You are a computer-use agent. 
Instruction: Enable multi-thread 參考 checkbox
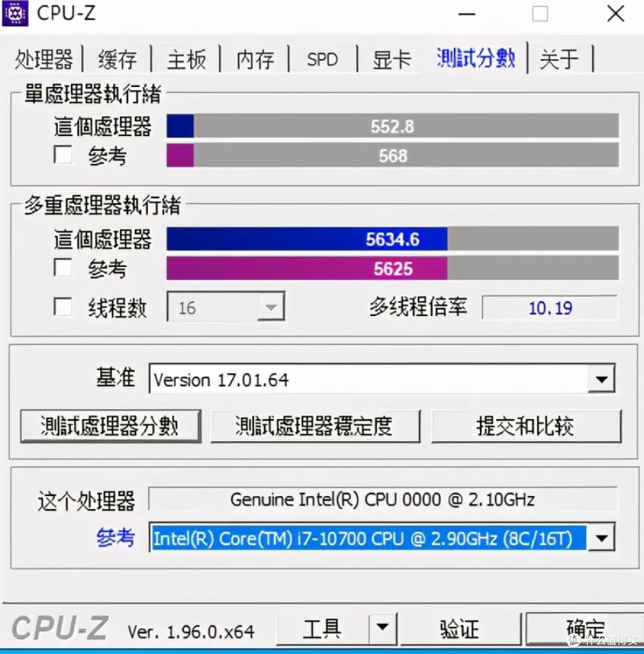click(x=63, y=267)
